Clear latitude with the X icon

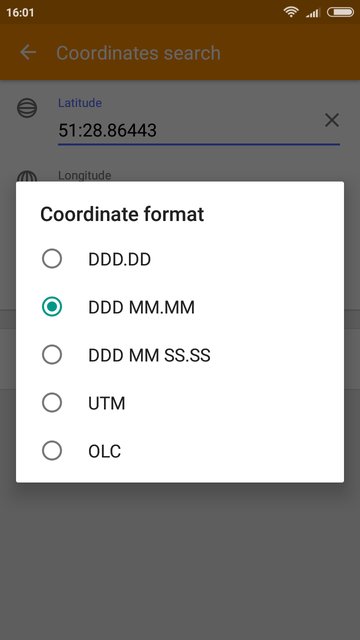tap(332, 120)
